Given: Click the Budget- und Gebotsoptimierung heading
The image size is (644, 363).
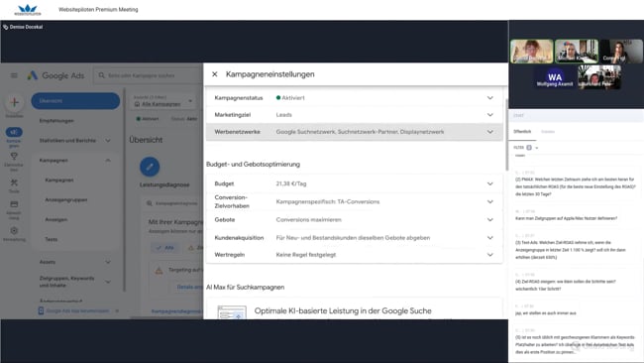Looking at the screenshot, I should point(253,164).
